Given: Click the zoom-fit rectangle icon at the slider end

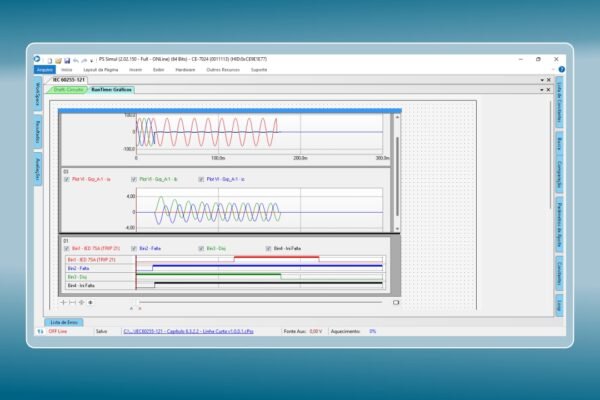Looking at the screenshot, I should click(x=396, y=302).
